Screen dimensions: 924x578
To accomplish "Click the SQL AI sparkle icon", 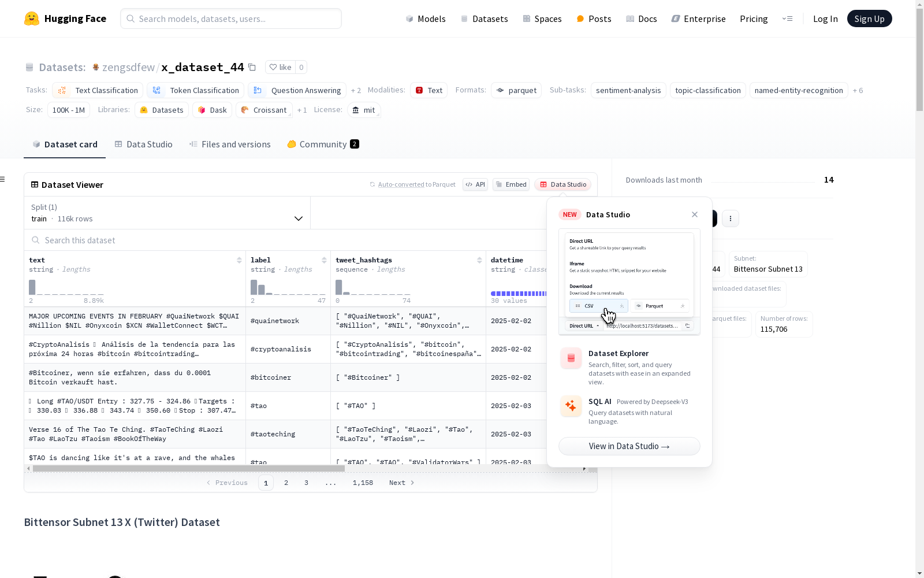I will tap(571, 406).
